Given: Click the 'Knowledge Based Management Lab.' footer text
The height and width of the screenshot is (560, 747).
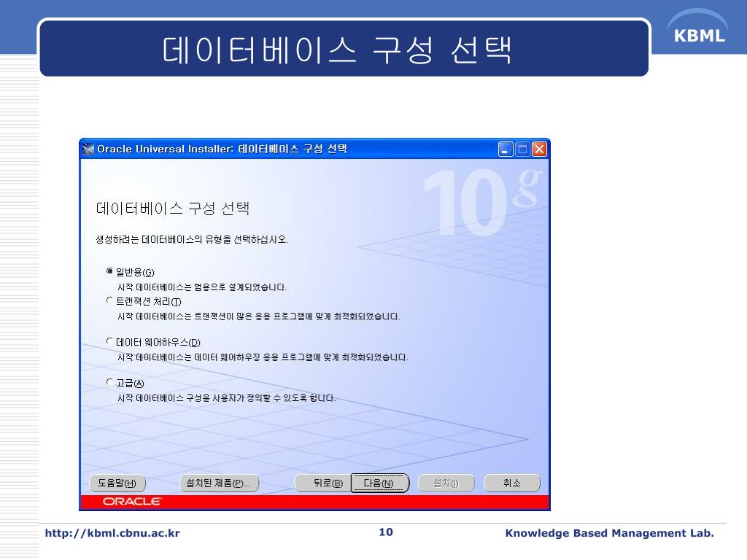Looking at the screenshot, I should (x=610, y=533).
